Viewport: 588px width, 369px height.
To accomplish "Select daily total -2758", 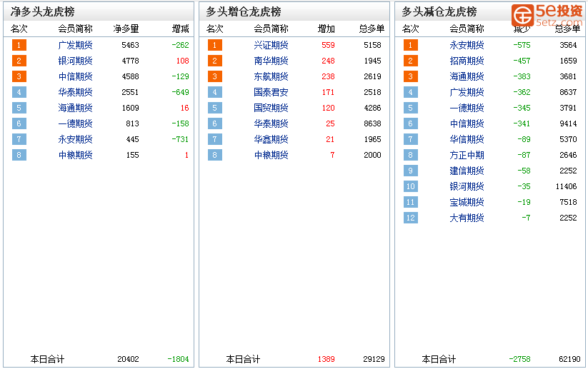I will click(x=519, y=359).
